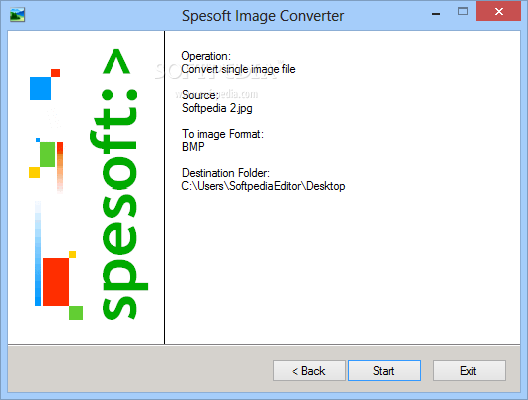Click the 'To image Format:' label
The image size is (528, 400).
coord(223,134)
